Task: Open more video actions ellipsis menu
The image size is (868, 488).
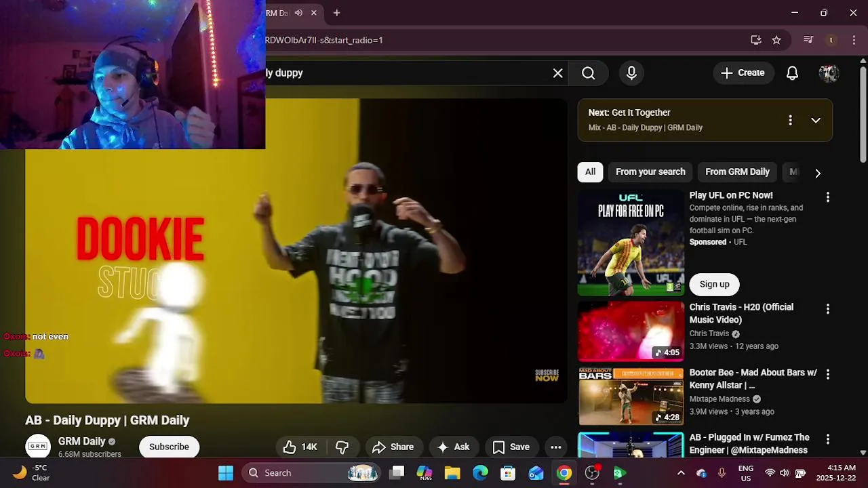Action: (555, 447)
